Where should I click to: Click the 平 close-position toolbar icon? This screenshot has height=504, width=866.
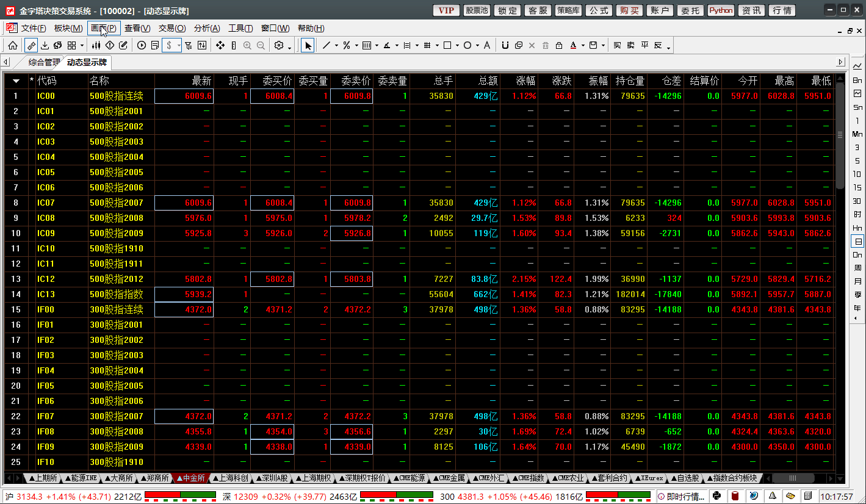(x=644, y=45)
